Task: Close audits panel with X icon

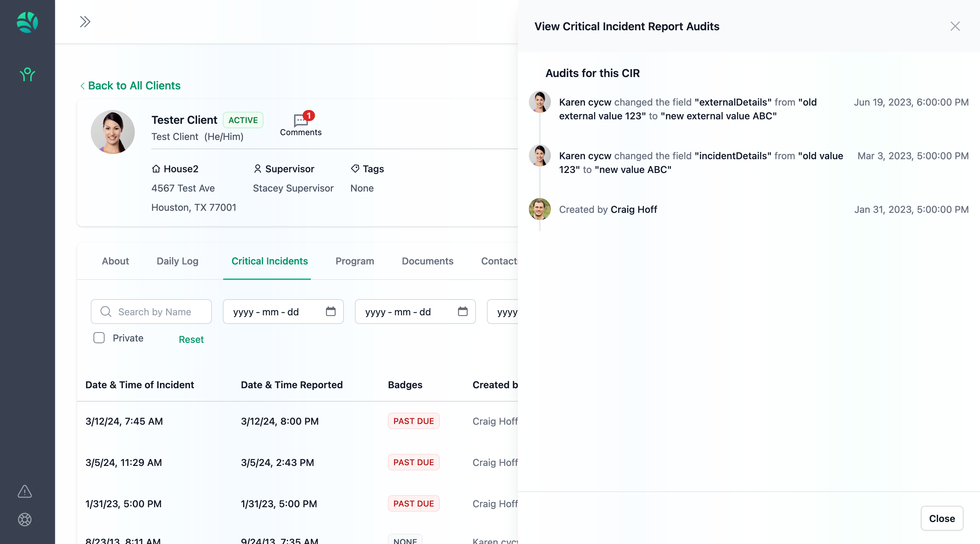Action: click(955, 26)
